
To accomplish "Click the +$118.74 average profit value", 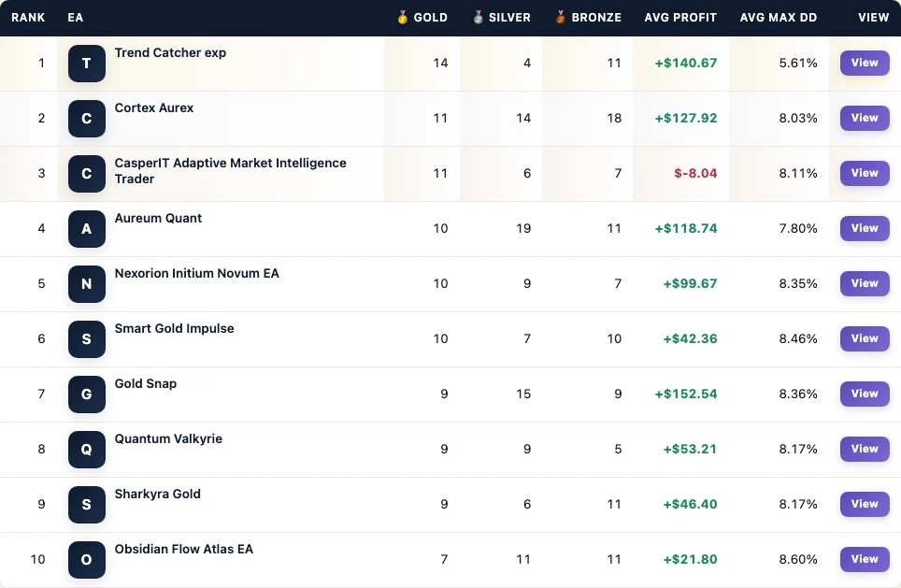I will click(686, 229).
